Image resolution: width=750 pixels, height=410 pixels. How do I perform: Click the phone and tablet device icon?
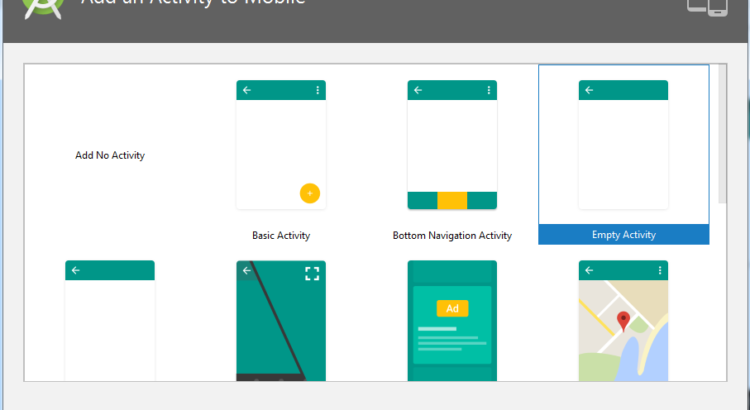[707, 7]
